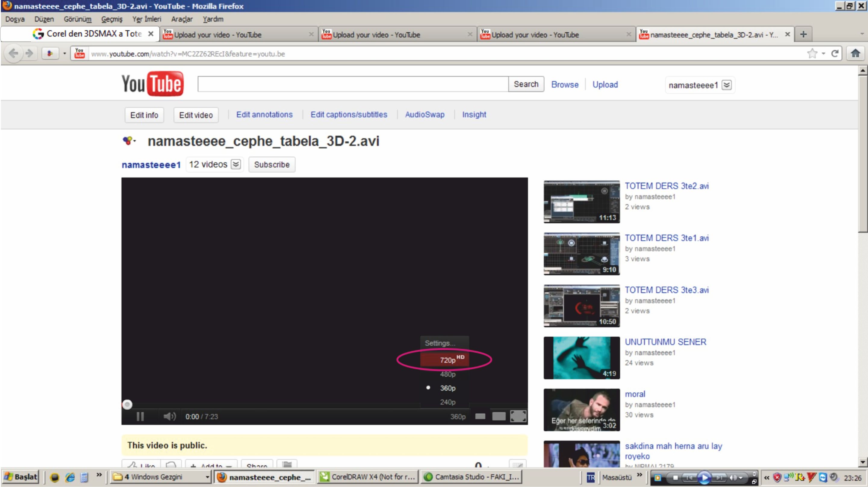Mute the video using the speaker icon
Viewport: 868px width, 487px height.
pyautogui.click(x=170, y=417)
